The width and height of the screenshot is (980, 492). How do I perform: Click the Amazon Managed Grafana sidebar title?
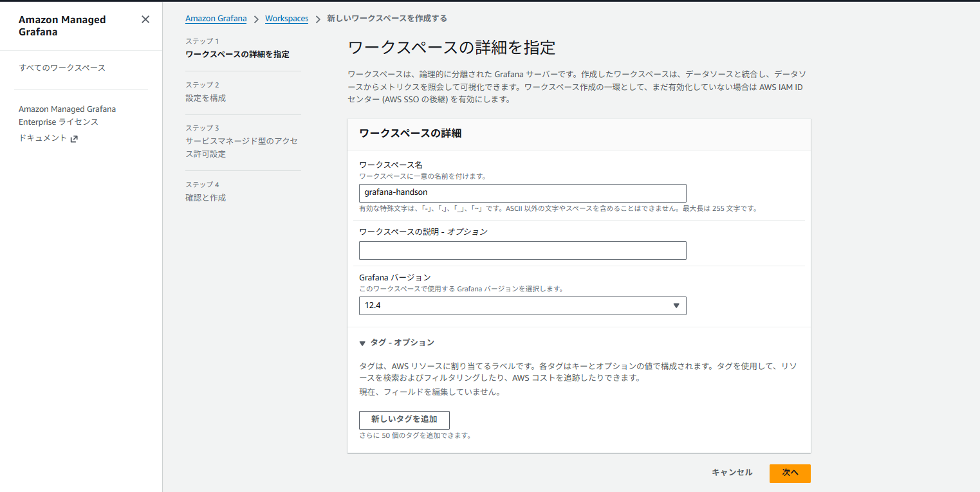click(62, 26)
